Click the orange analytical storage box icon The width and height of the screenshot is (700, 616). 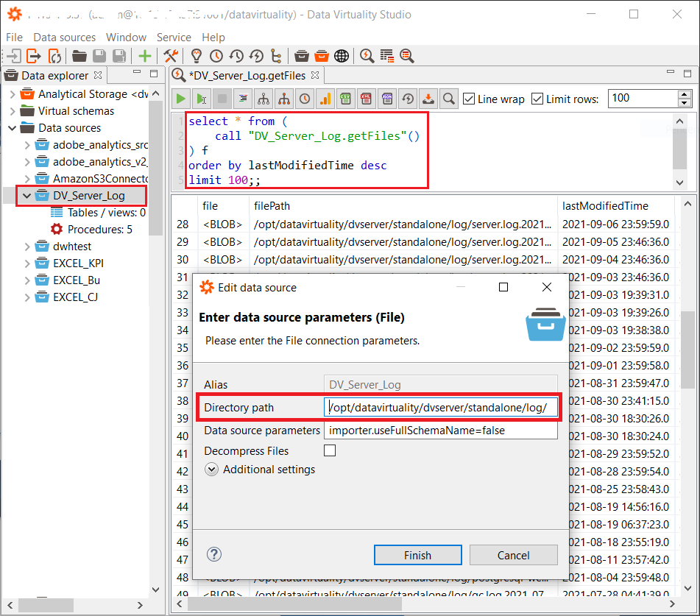point(322,56)
